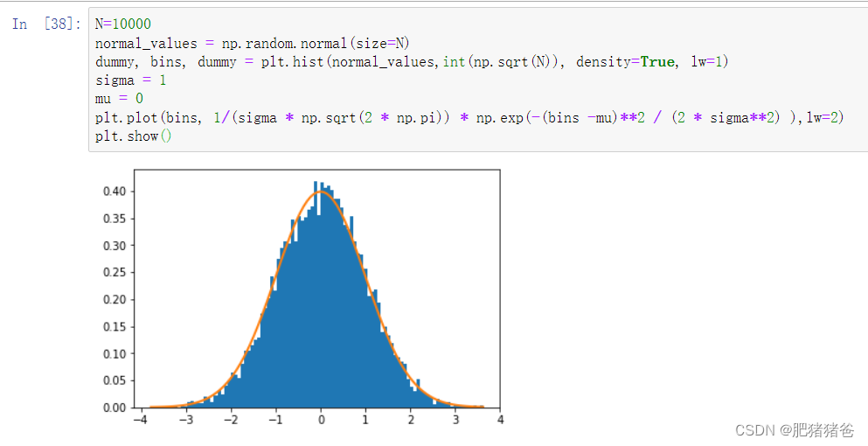Click density=True in the hist call
Screen dimensions: 868x446
pos(625,62)
